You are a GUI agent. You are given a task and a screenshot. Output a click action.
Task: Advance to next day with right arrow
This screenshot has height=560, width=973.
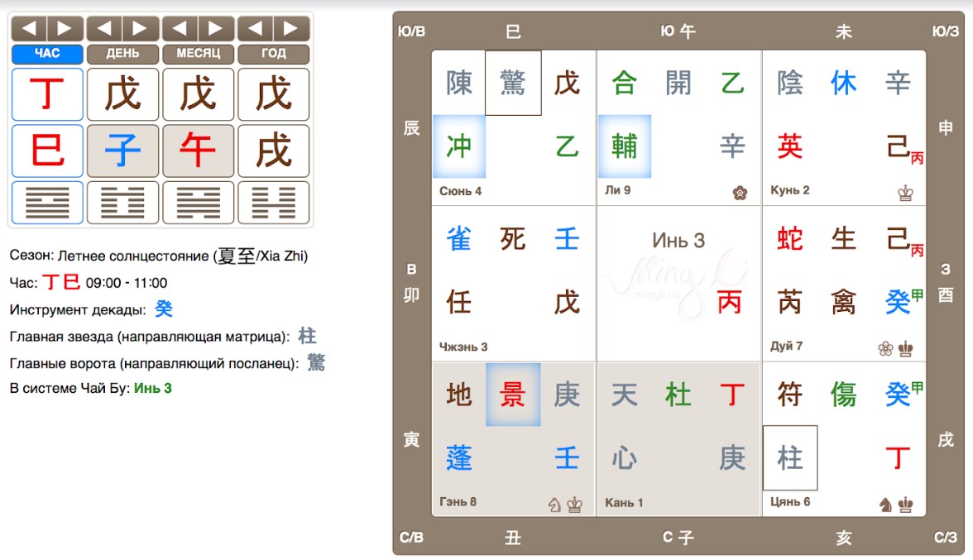coord(141,29)
